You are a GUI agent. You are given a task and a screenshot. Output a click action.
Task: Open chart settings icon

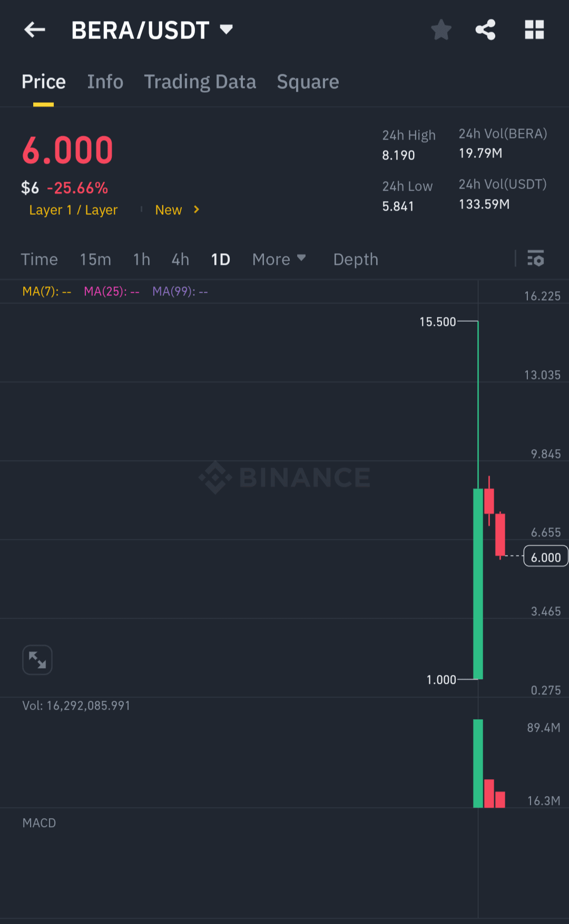(x=536, y=259)
